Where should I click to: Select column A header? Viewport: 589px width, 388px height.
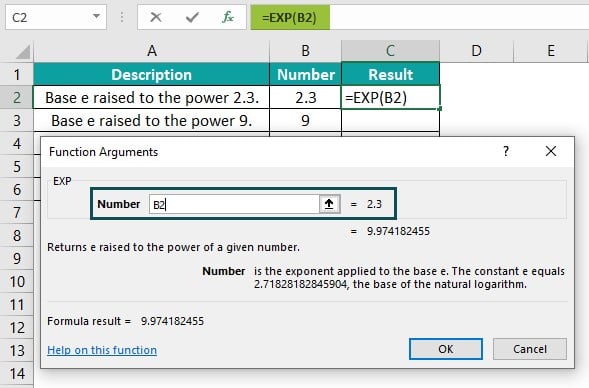pyautogui.click(x=152, y=51)
